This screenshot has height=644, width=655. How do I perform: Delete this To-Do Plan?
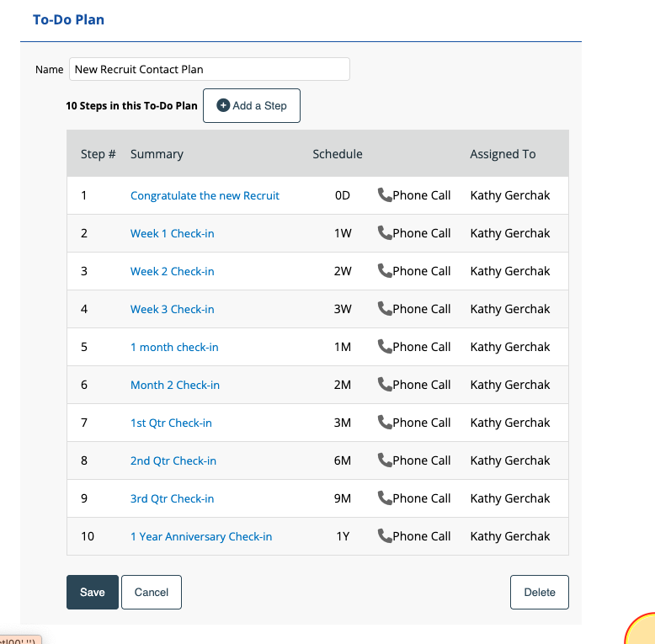[539, 593]
